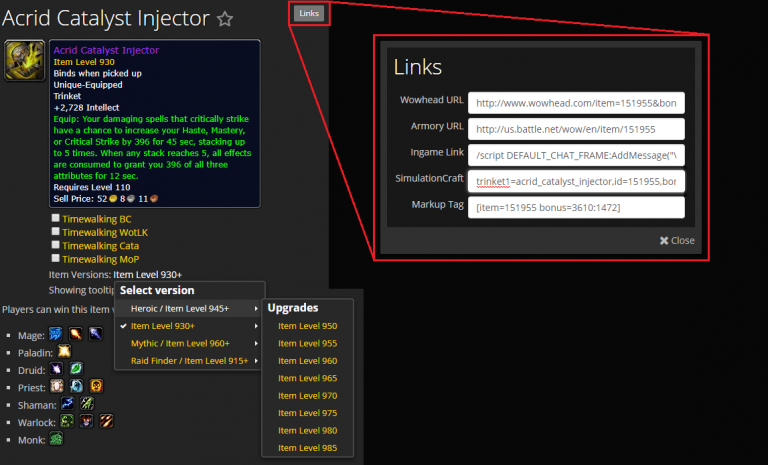This screenshot has width=768, height=465.
Task: Click the Acrid Catalyst Injector item icon
Action: point(24,61)
